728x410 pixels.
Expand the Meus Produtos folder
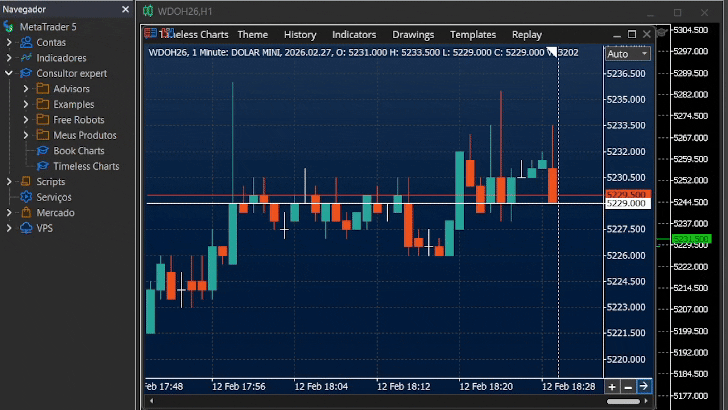pyautogui.click(x=26, y=135)
